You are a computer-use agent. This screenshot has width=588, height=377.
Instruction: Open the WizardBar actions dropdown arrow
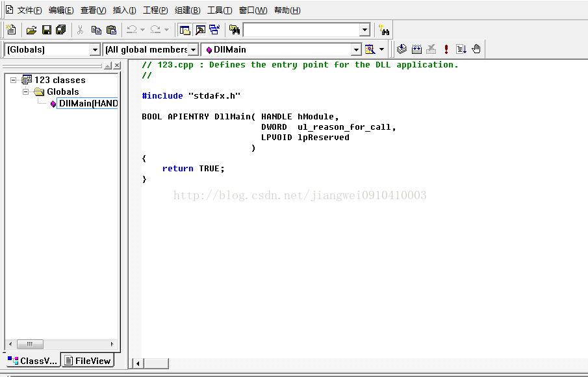pos(381,49)
